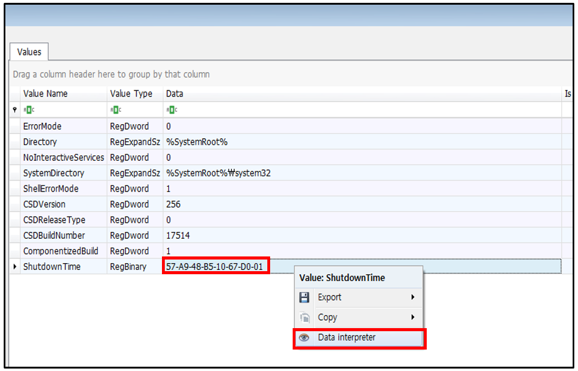Expand the Copy submenu arrow
The height and width of the screenshot is (371, 578).
[x=412, y=317]
